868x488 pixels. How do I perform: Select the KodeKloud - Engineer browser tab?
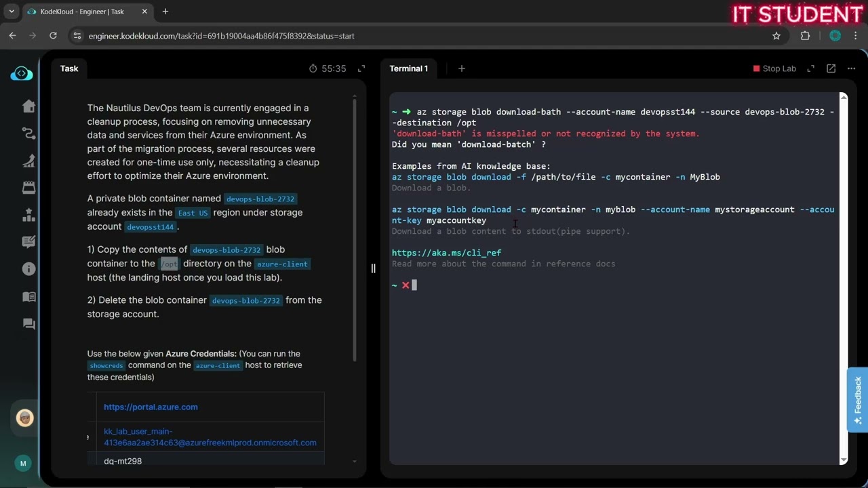(x=88, y=12)
